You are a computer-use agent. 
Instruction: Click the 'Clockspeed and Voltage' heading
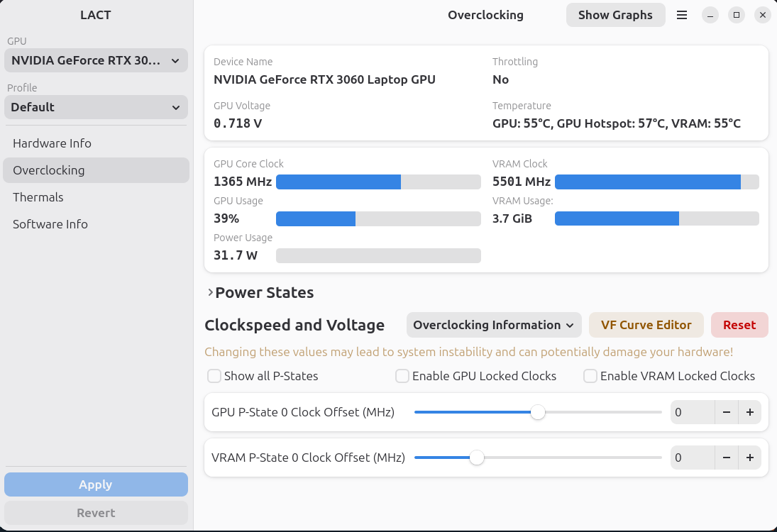294,325
